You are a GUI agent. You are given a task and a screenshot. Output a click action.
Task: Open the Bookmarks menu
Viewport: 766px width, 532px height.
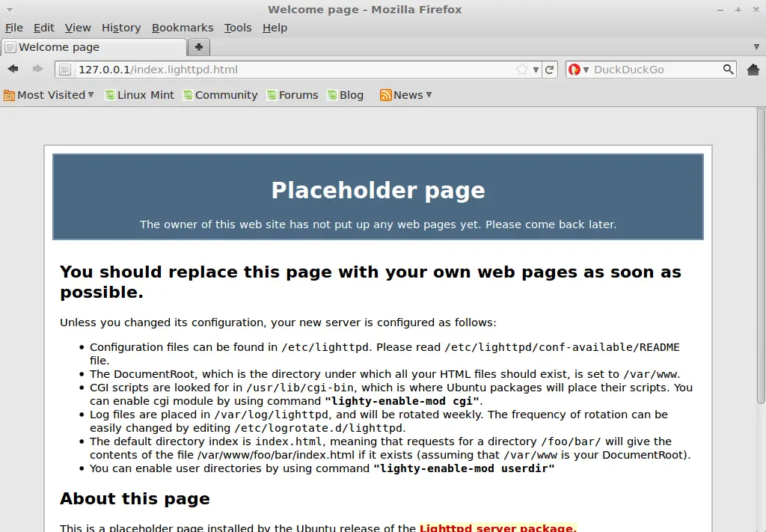click(183, 28)
